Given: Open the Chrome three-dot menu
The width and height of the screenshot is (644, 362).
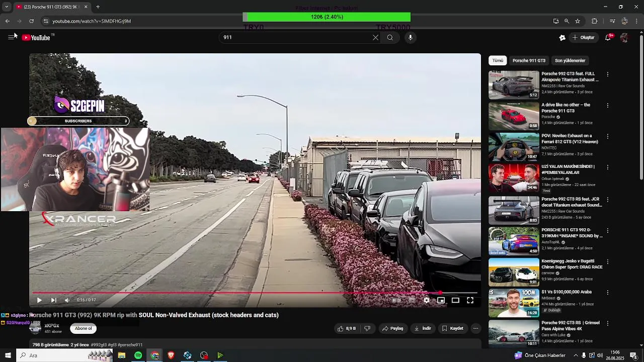Looking at the screenshot, I should (x=637, y=21).
